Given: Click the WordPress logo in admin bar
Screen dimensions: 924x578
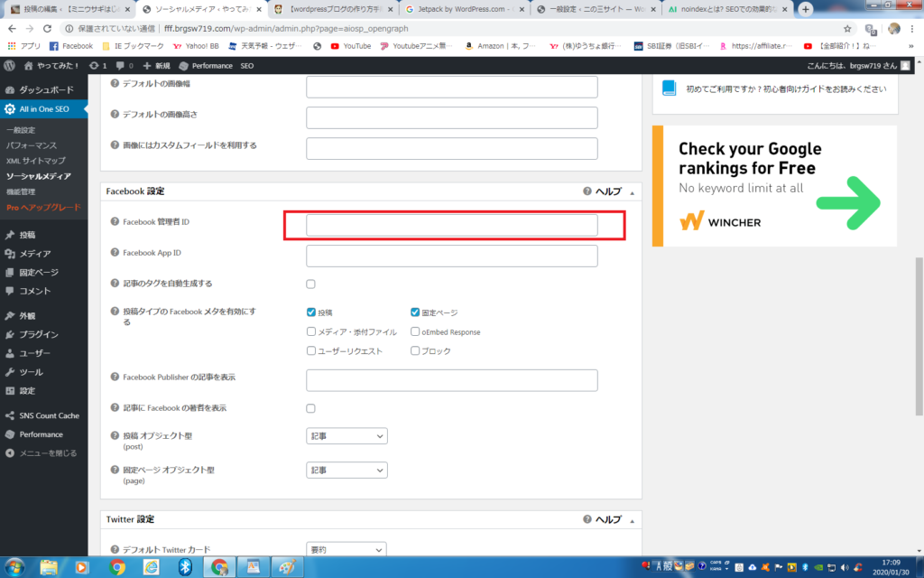Looking at the screenshot, I should tap(10, 66).
